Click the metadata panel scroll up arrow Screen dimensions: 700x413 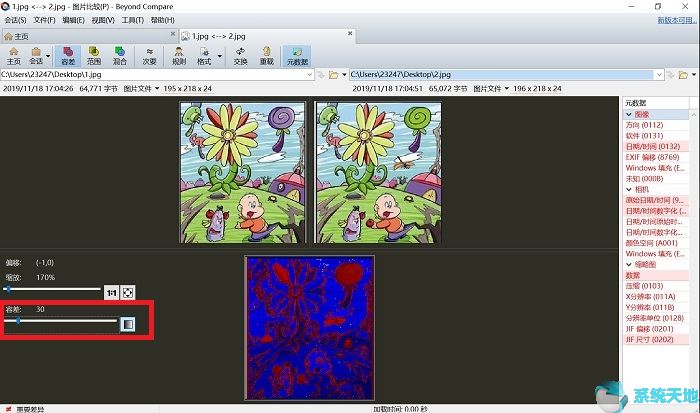point(693,114)
